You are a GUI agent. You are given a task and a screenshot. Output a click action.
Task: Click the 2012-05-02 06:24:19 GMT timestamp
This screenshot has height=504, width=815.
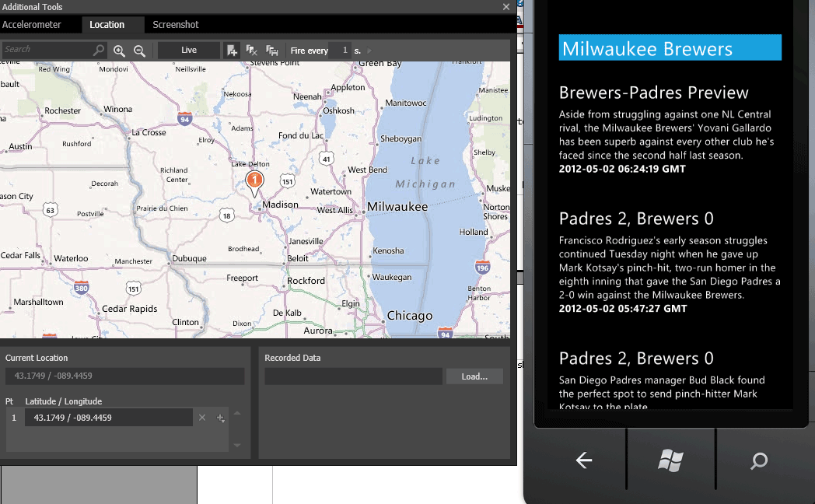622,169
